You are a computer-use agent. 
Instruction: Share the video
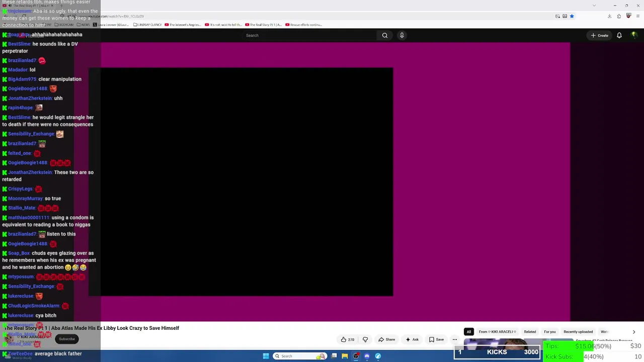387,339
